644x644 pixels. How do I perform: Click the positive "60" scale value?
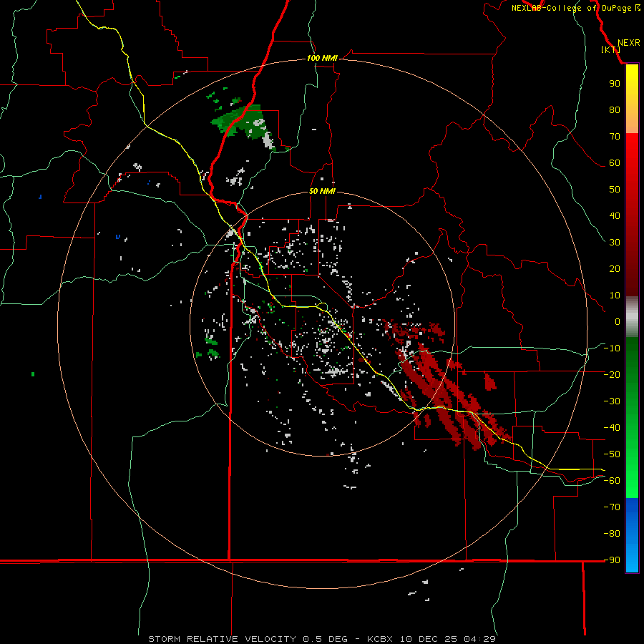point(615,162)
